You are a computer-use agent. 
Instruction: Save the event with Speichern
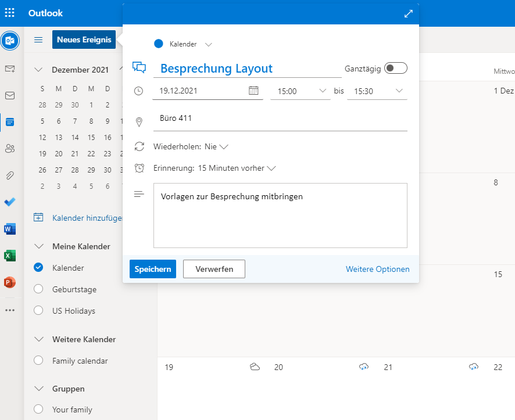153,269
